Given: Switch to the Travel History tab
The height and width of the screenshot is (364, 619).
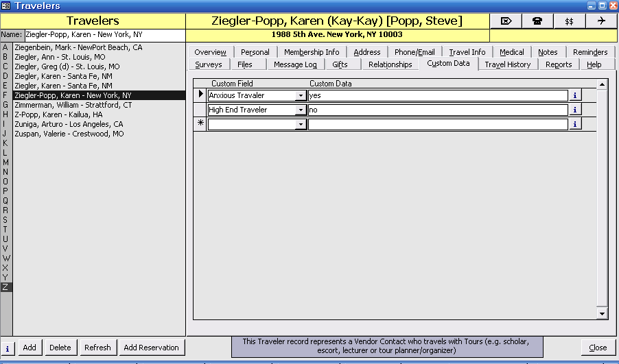Looking at the screenshot, I should click(507, 64).
